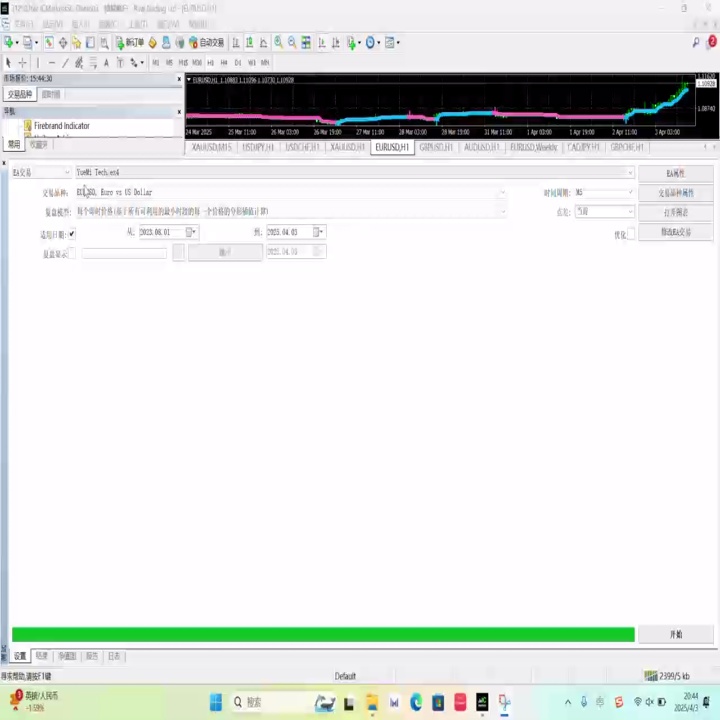Select the text label 'T' tool
The image size is (720, 720).
pyautogui.click(x=120, y=62)
